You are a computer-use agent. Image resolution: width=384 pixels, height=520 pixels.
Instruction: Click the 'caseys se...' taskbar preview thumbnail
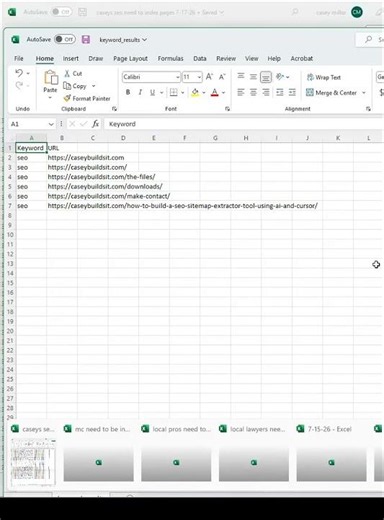(x=33, y=462)
